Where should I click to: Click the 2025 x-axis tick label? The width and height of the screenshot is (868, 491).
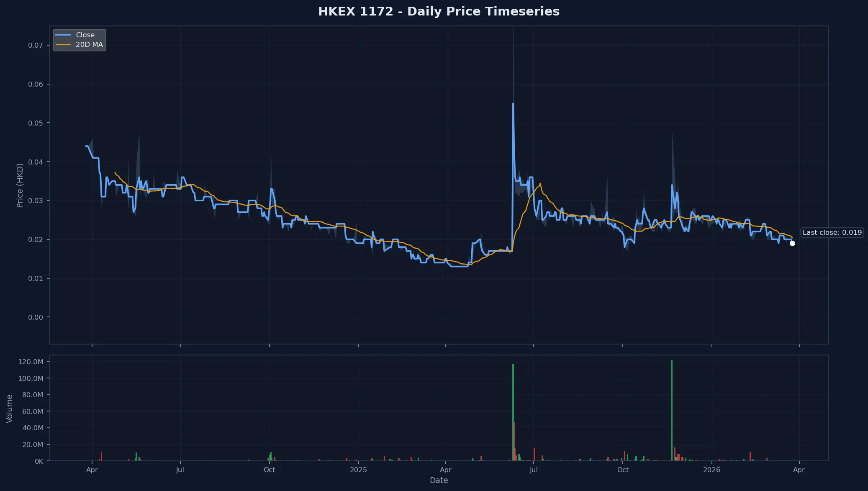(359, 470)
